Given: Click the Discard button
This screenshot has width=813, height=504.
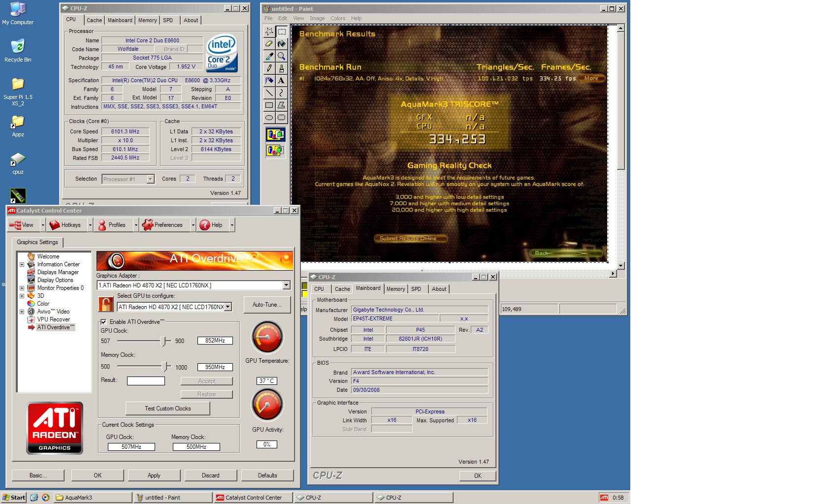Looking at the screenshot, I should click(x=211, y=475).
